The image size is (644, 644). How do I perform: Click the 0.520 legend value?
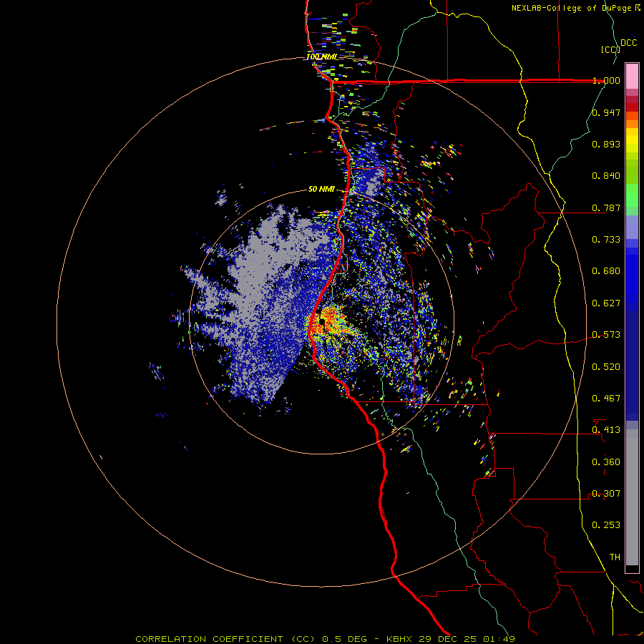(x=606, y=367)
